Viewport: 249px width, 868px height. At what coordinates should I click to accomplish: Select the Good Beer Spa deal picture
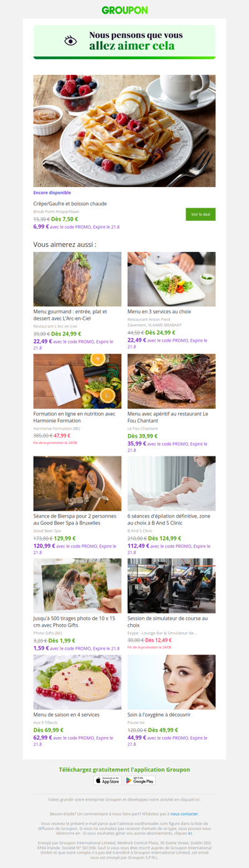(x=77, y=484)
